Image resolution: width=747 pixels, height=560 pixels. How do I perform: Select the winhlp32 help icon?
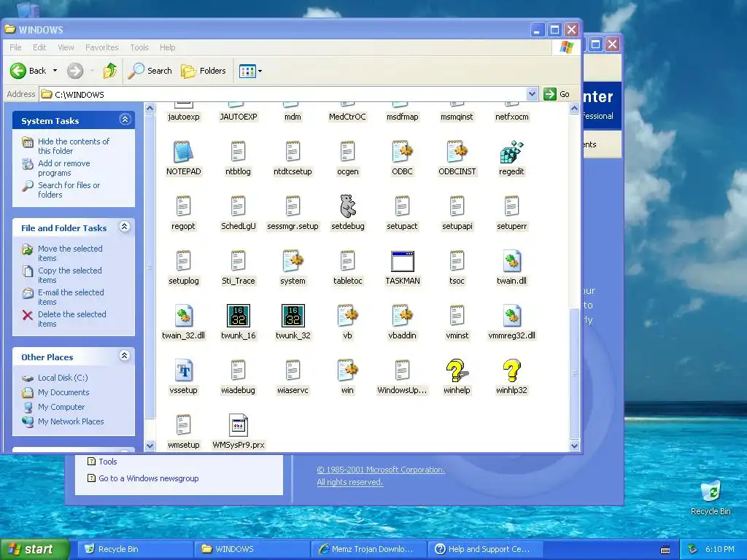[511, 370]
